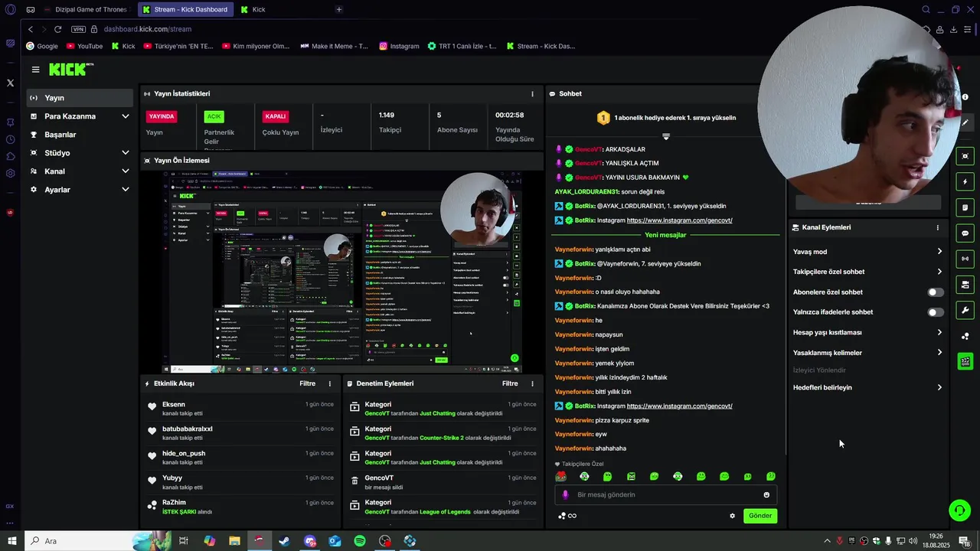Open Kanal Eylemleri three-dot menu
This screenshot has height=551, width=980.
click(937, 227)
